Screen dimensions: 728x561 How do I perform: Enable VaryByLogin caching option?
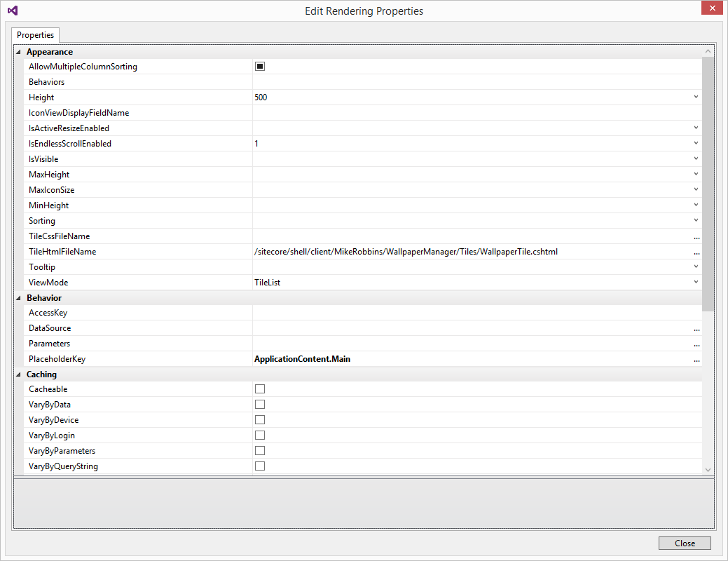click(260, 435)
